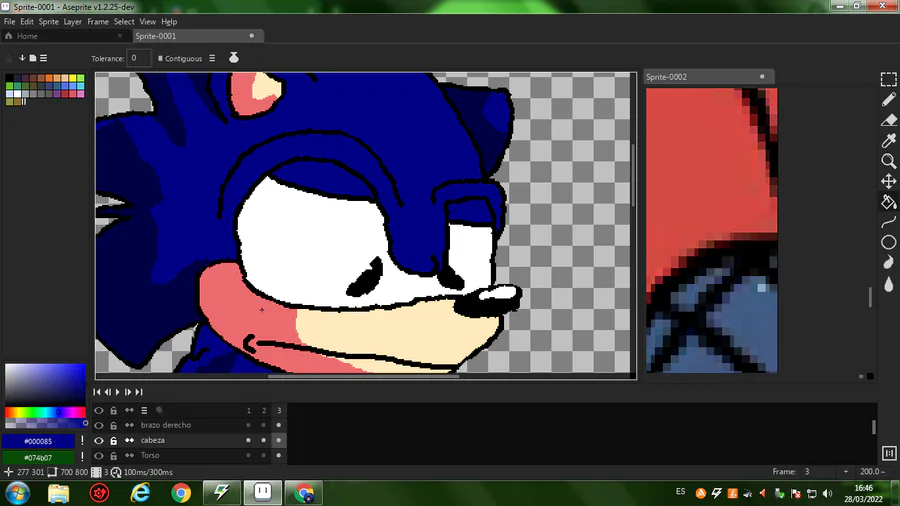
Task: Click the foreground color warning exclamation
Action: click(82, 441)
